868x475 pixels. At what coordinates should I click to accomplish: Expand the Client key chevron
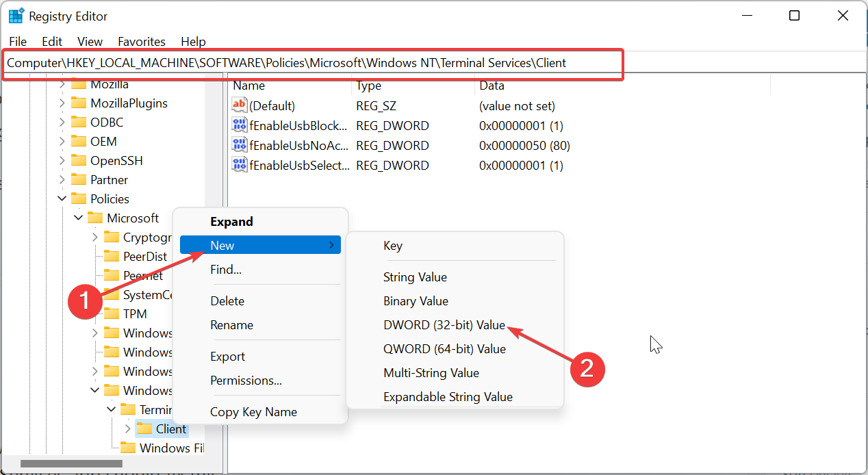(128, 429)
